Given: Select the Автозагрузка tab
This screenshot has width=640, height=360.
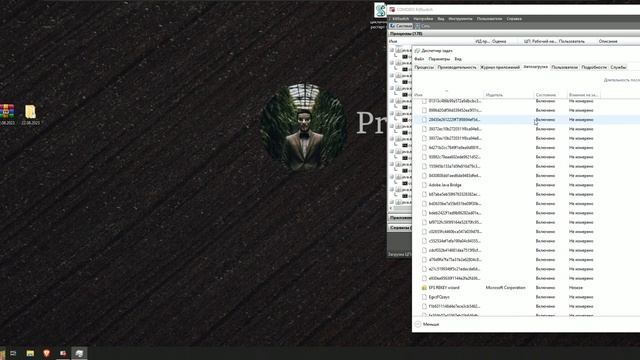Looking at the screenshot, I should 535,67.
